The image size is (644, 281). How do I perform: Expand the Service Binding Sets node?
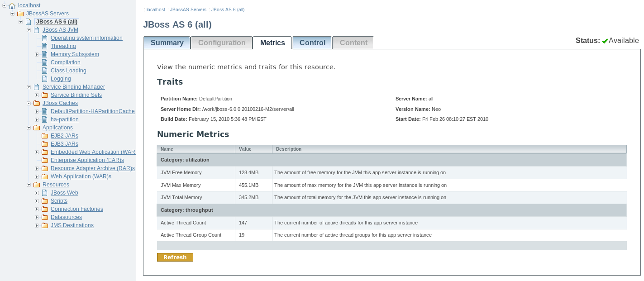[x=37, y=95]
